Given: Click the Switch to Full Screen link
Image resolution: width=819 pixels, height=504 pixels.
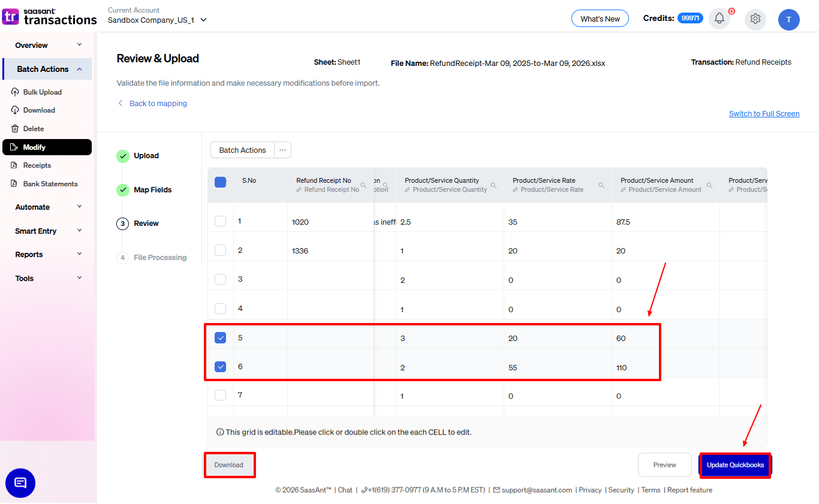Looking at the screenshot, I should coord(764,114).
